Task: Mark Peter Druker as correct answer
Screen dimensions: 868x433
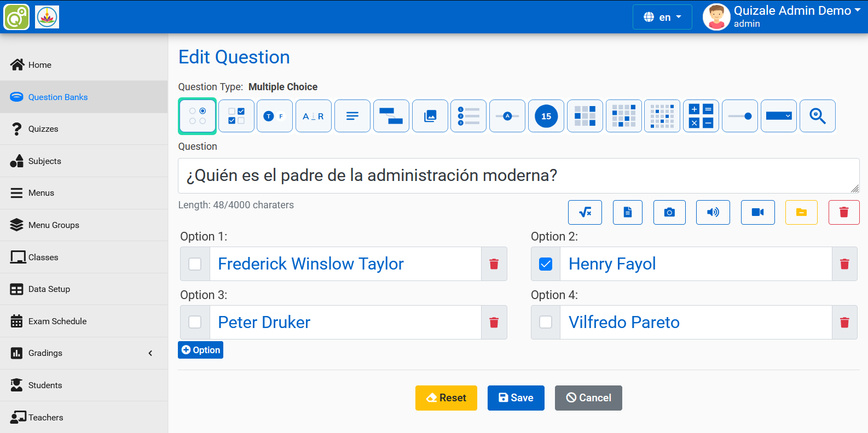Action: click(x=195, y=323)
